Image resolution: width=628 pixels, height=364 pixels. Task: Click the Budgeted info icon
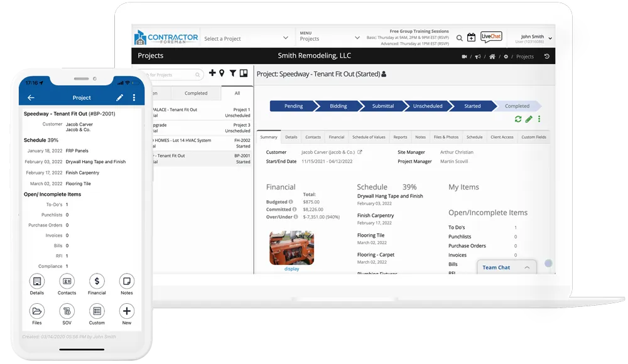pyautogui.click(x=291, y=202)
